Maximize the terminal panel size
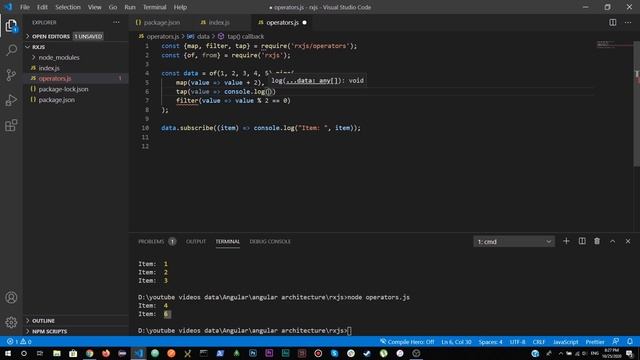 coord(613,241)
